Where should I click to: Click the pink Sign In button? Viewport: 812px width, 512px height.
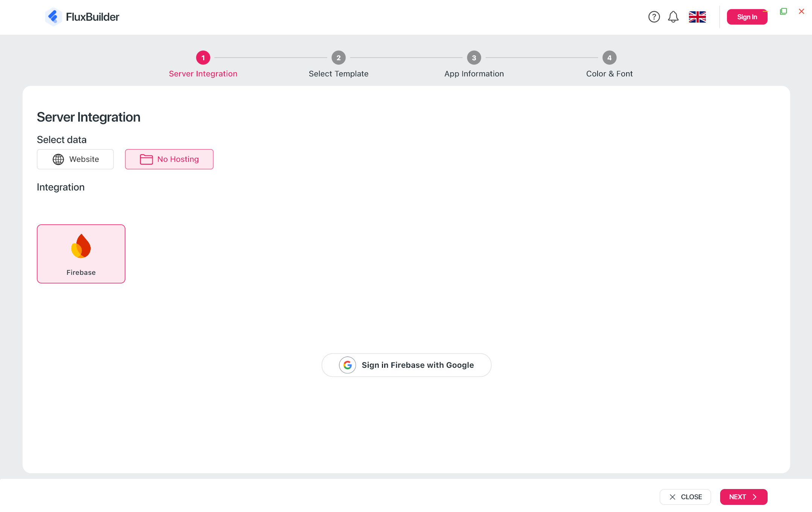(x=747, y=17)
